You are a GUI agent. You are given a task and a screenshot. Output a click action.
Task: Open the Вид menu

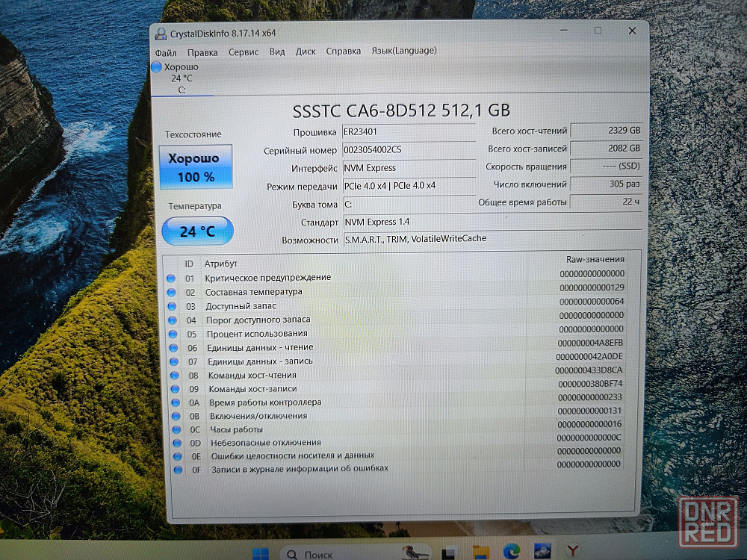277,52
